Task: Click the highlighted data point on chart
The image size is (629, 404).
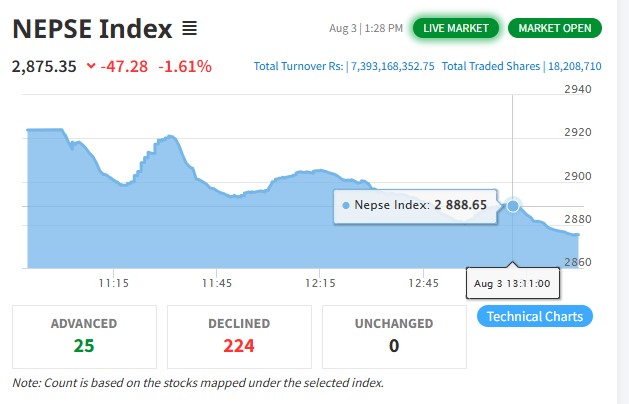Action: tap(513, 206)
